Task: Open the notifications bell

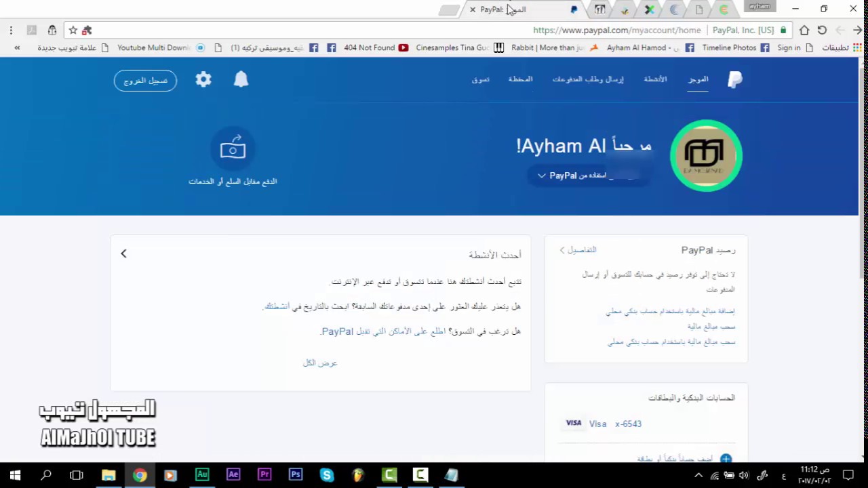Action: point(241,79)
